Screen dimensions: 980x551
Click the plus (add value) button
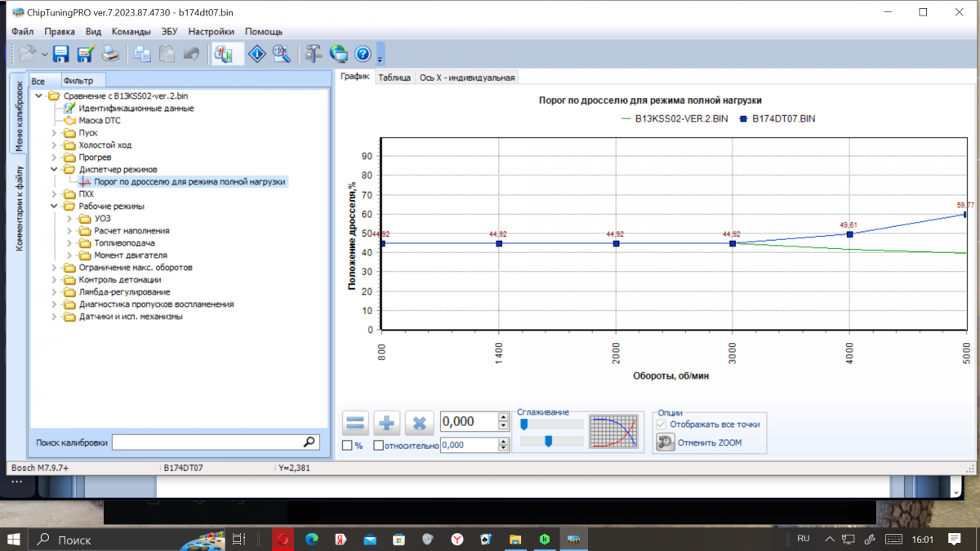click(x=387, y=423)
